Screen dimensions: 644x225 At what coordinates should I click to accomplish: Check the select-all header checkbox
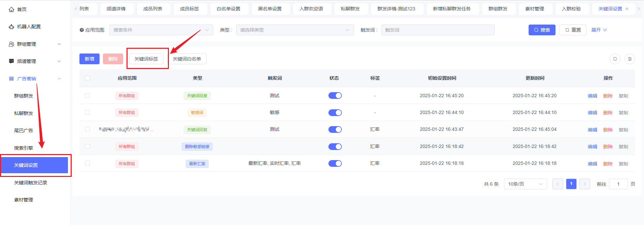click(87, 78)
